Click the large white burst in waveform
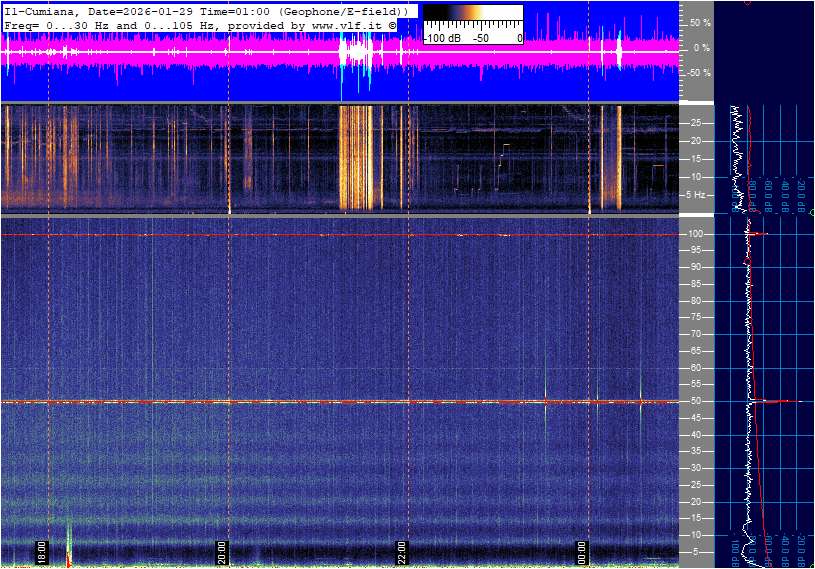This screenshot has width=815, height=569. tap(356, 50)
